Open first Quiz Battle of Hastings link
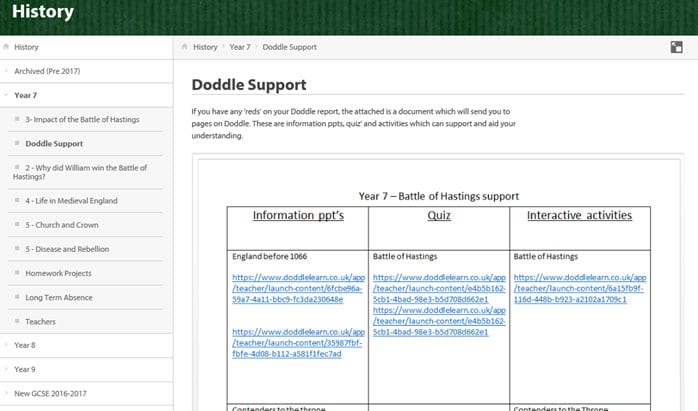The image size is (698, 411). (x=439, y=288)
